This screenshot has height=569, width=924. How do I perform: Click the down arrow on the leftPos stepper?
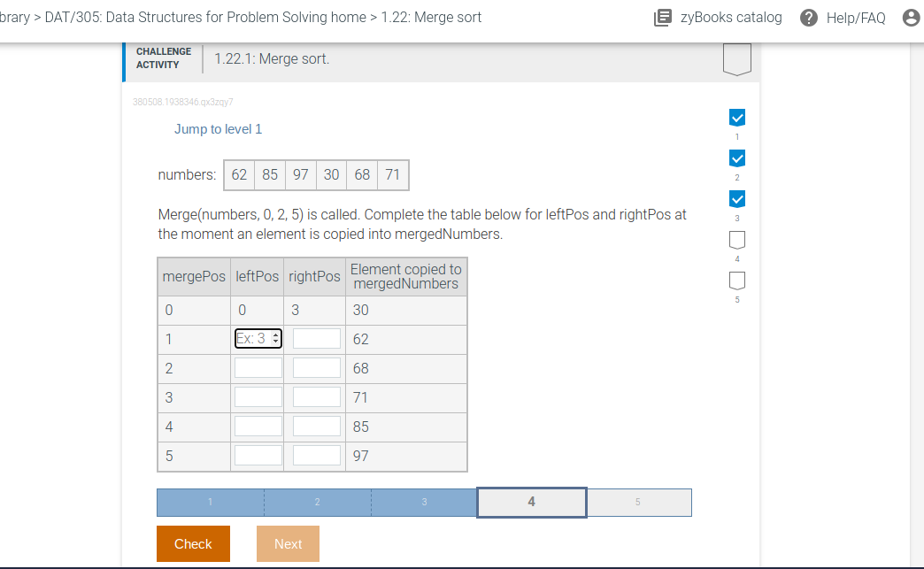pos(275,341)
